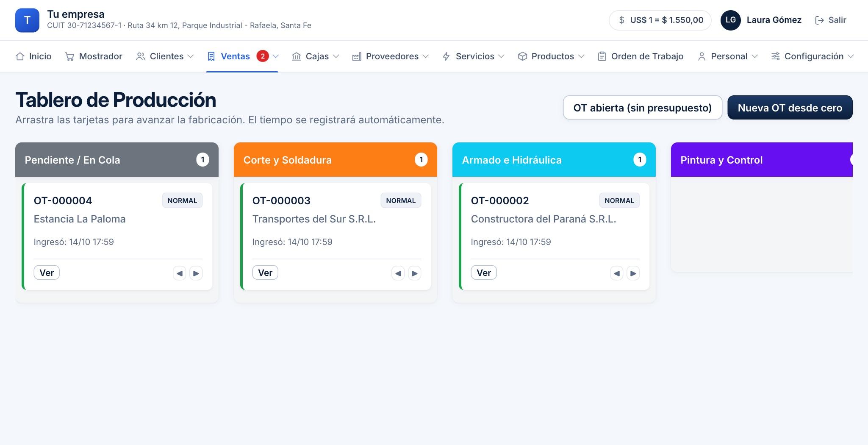Advance OT-000003 with right arrow
Screen dimensions: 868x445
tap(415, 273)
